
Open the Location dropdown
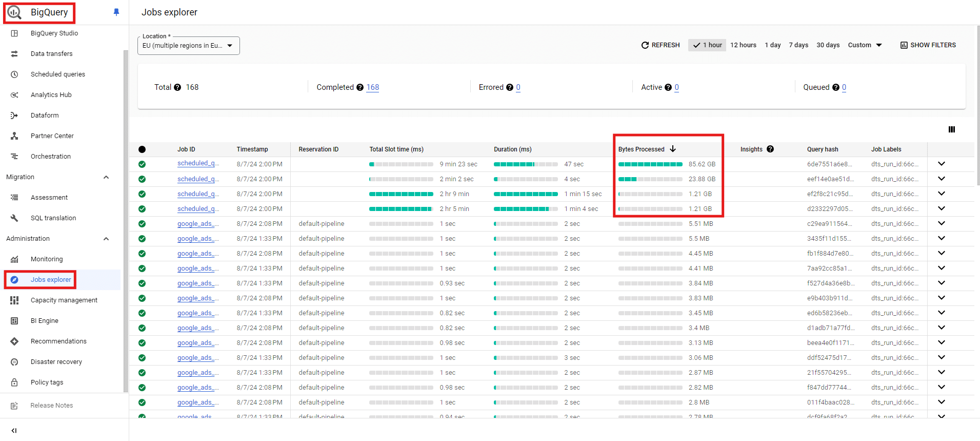point(189,45)
